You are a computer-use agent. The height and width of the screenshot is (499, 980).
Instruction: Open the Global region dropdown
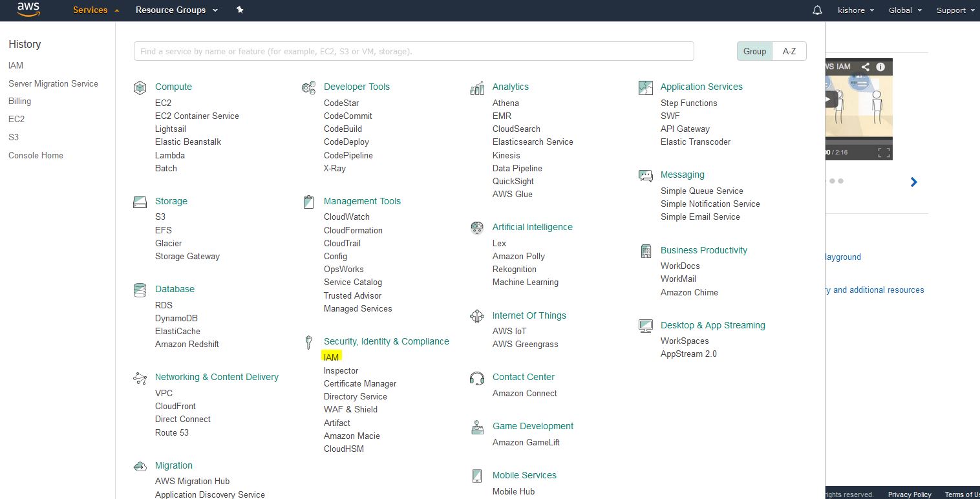point(904,10)
